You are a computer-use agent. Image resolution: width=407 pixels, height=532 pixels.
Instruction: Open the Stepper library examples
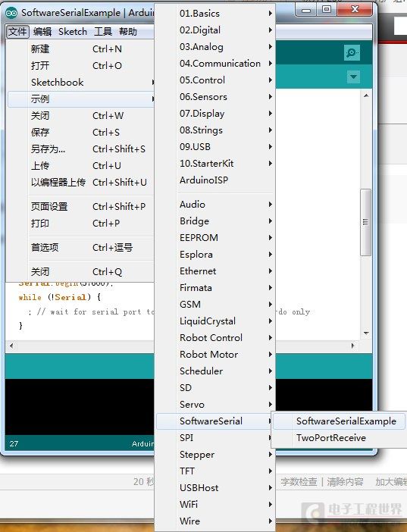pyautogui.click(x=215, y=454)
